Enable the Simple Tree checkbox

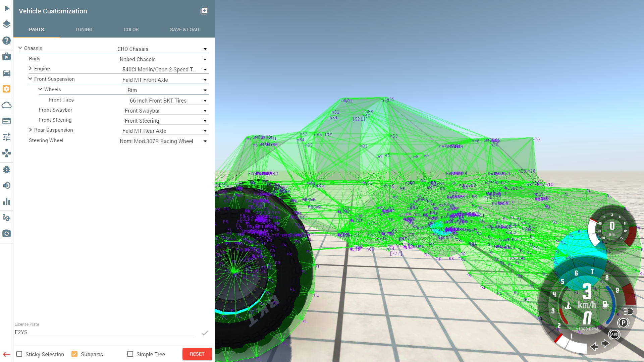(x=130, y=354)
